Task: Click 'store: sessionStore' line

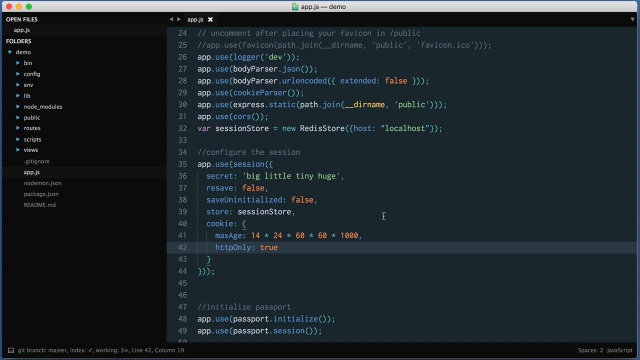Action: pyautogui.click(x=250, y=212)
